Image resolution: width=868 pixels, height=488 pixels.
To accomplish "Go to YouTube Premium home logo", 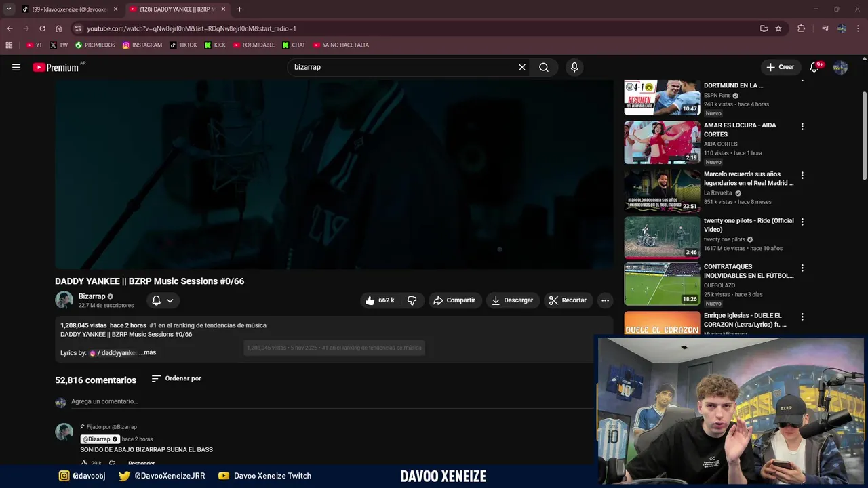I will [56, 67].
